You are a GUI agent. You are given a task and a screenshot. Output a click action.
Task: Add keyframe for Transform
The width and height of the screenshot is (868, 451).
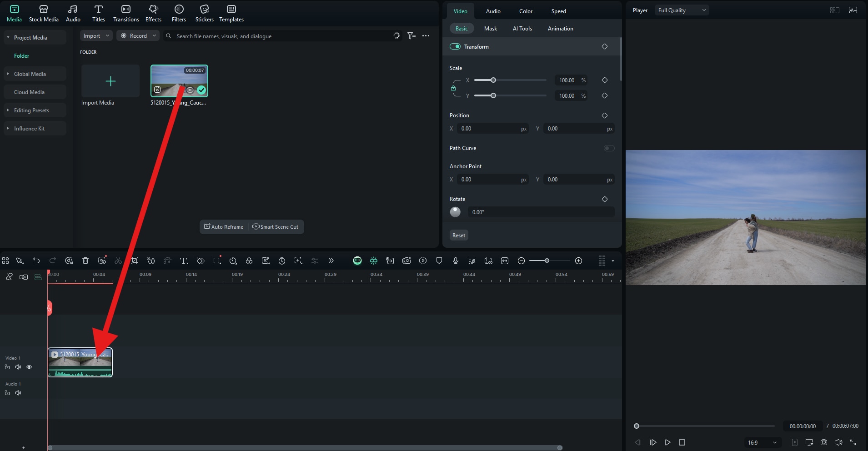605,46
